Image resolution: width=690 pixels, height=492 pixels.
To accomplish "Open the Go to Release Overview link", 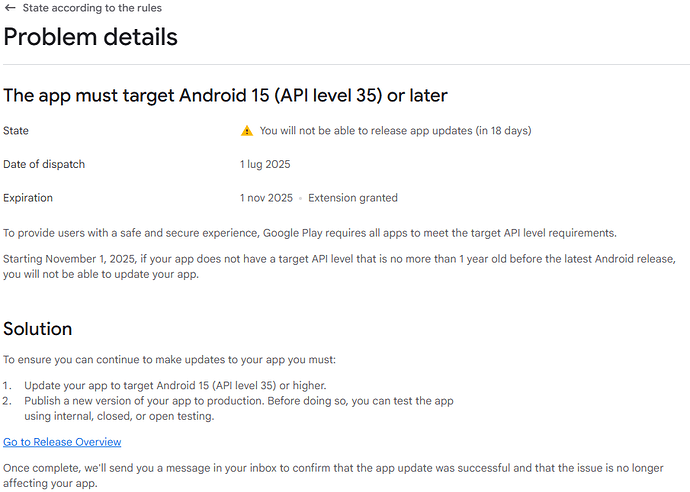I will click(x=62, y=442).
